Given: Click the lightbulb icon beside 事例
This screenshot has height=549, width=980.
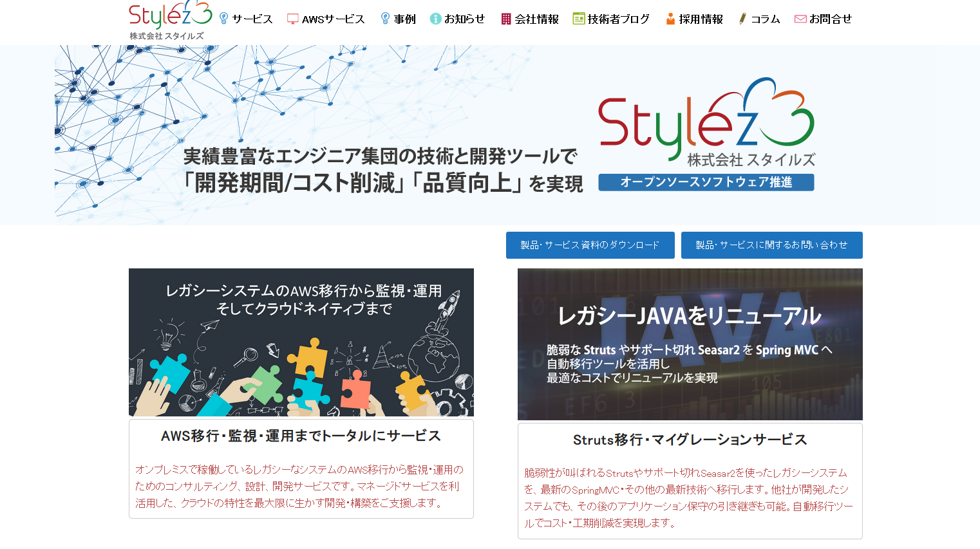Looking at the screenshot, I should [385, 19].
